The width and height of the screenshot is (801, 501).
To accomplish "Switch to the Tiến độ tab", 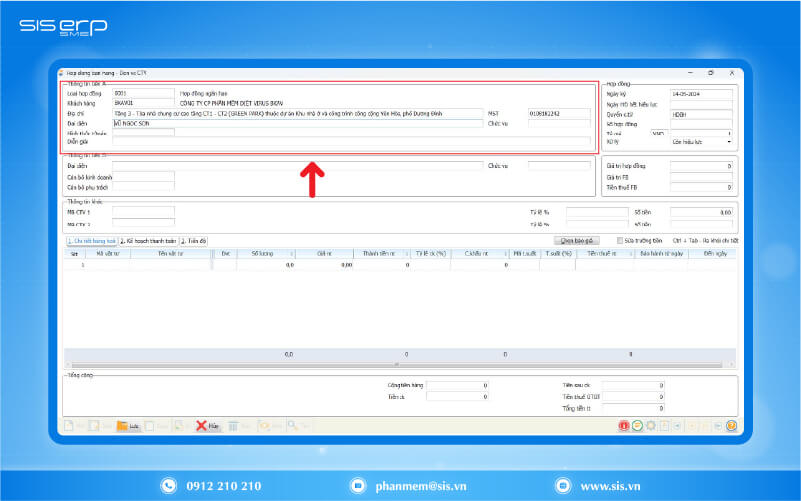I will click(x=194, y=241).
